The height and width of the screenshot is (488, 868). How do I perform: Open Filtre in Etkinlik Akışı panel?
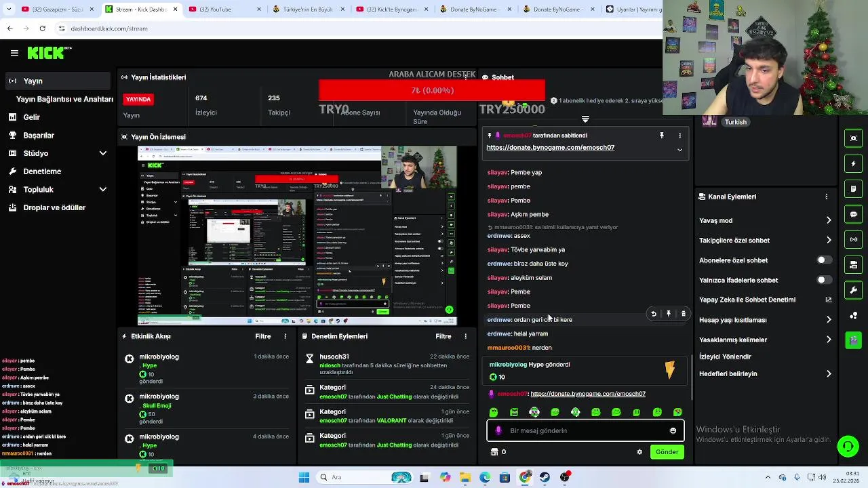pos(263,336)
